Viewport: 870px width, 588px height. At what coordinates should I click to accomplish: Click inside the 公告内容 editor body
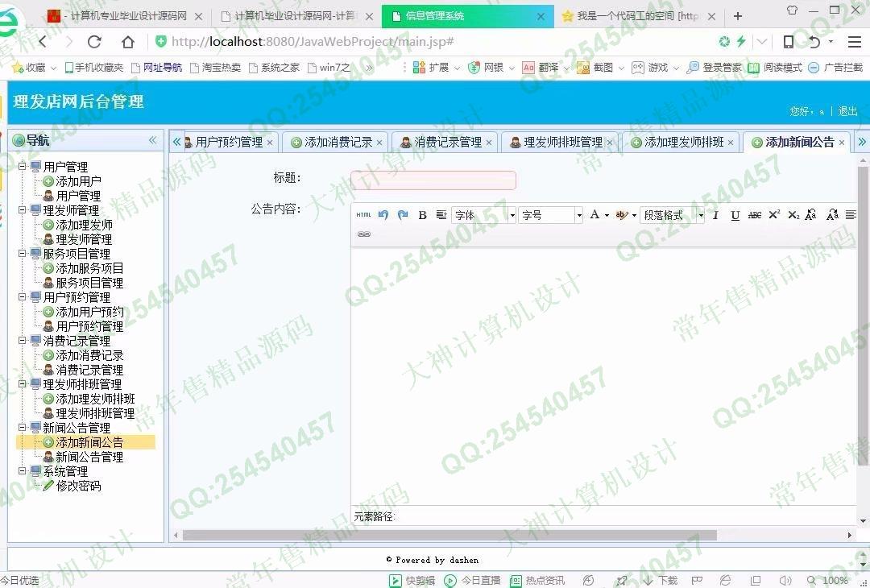click(603, 375)
